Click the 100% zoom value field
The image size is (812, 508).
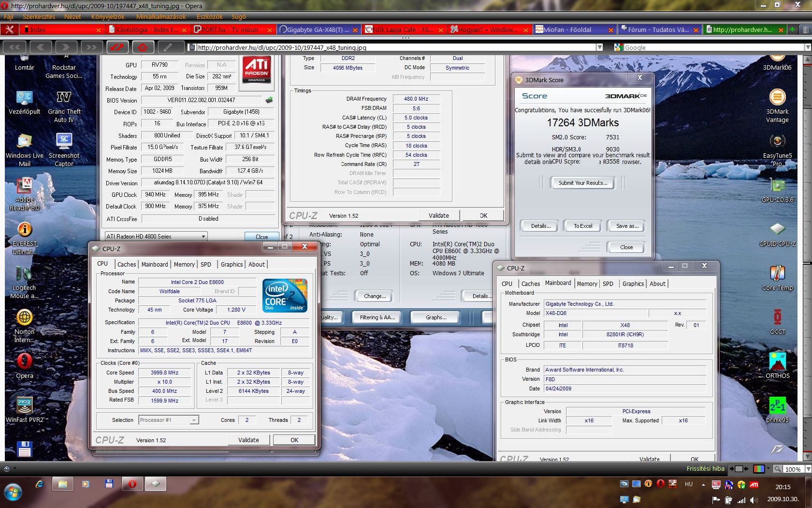pos(794,469)
